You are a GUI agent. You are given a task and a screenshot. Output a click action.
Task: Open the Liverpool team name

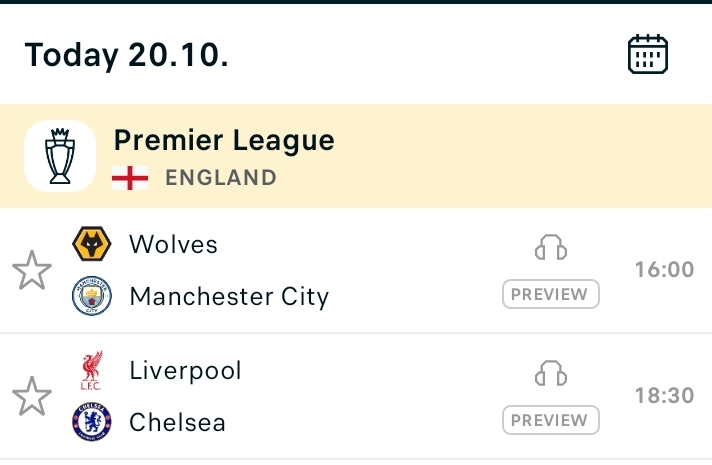coord(185,371)
